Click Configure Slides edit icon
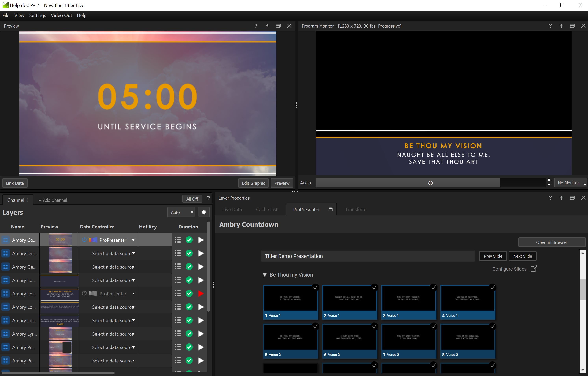The height and width of the screenshot is (376, 588). tap(534, 268)
